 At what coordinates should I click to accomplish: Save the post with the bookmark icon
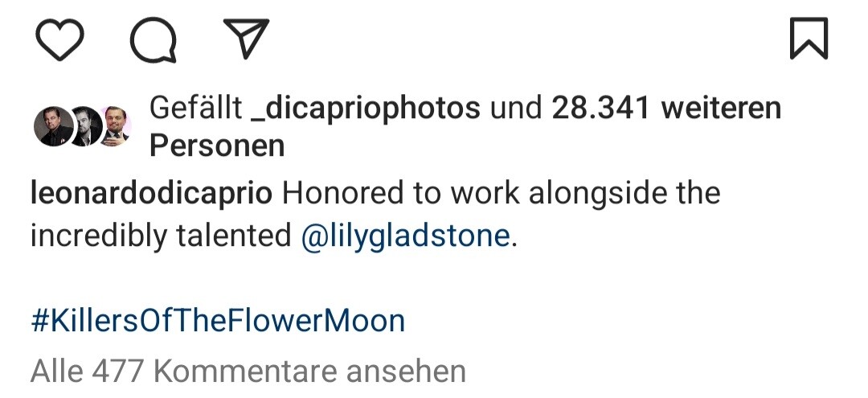(809, 39)
